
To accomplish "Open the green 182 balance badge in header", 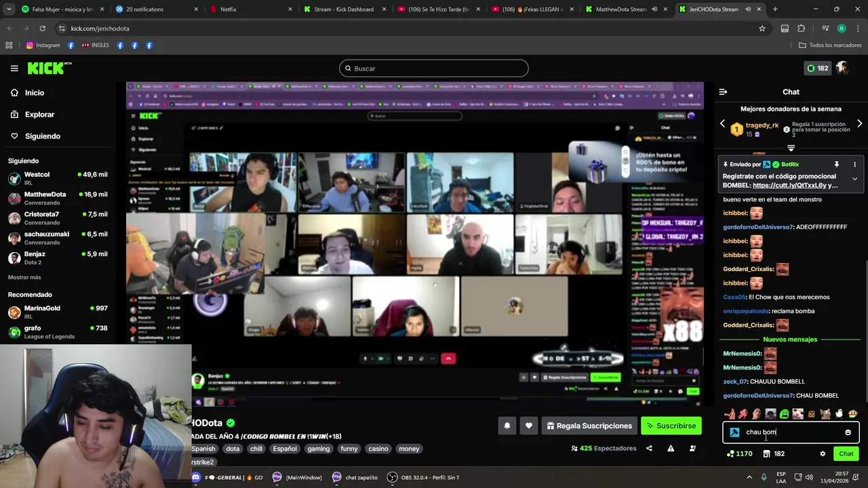I will click(817, 68).
